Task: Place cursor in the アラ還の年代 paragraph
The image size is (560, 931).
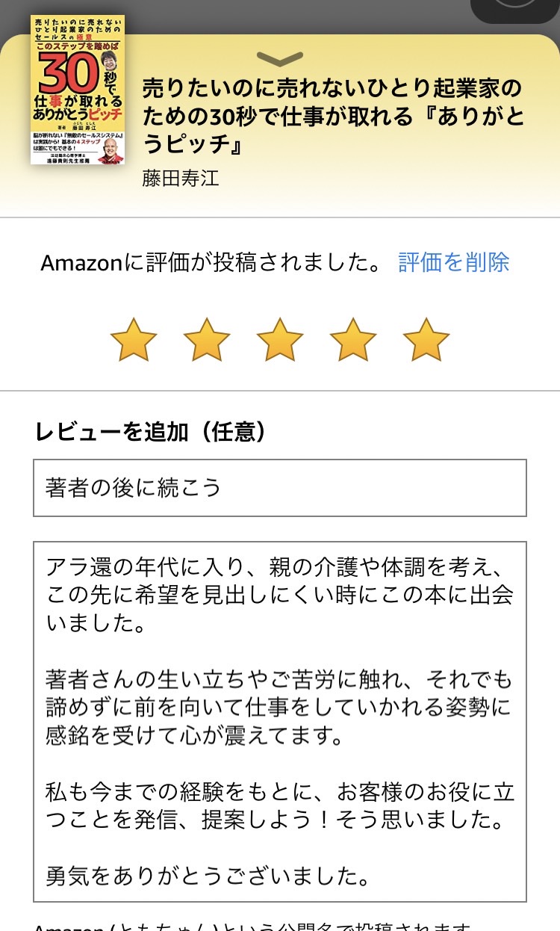Action: [280, 595]
